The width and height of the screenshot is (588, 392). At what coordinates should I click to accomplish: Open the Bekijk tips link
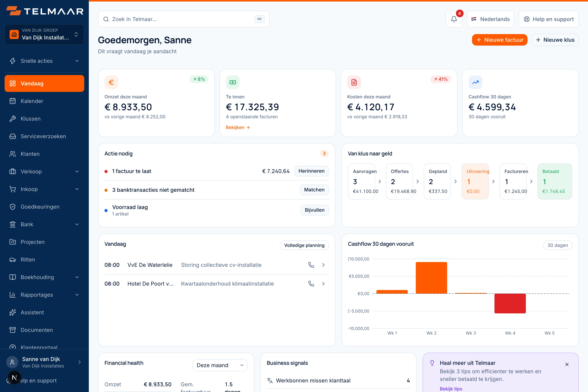[451, 389]
